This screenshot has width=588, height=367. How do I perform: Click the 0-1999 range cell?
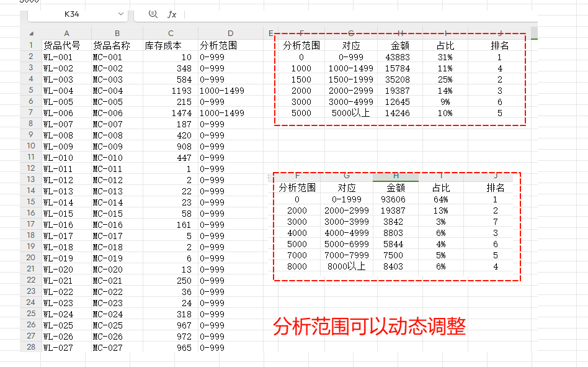tap(347, 199)
